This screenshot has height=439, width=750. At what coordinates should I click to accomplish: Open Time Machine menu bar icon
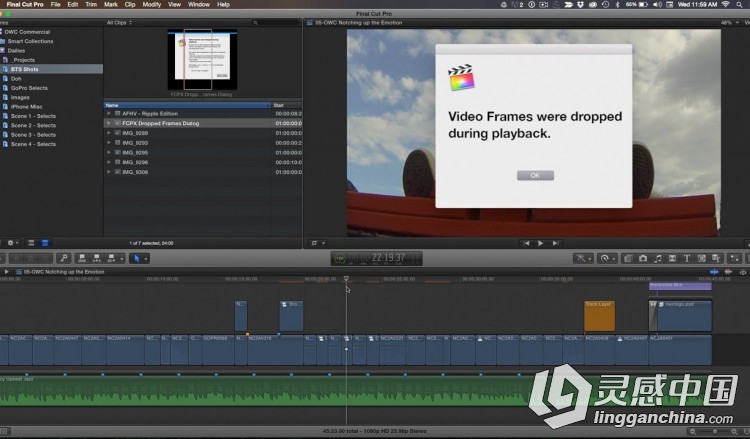(x=605, y=4)
